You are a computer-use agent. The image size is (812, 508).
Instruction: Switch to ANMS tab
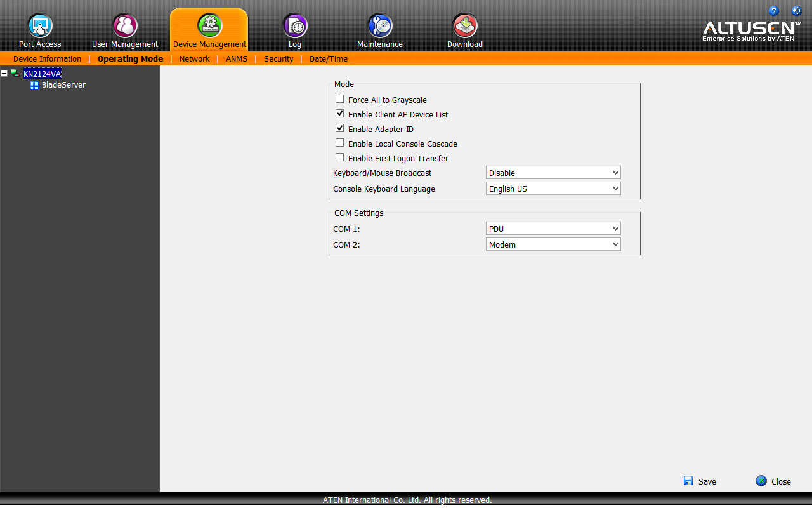tap(237, 59)
